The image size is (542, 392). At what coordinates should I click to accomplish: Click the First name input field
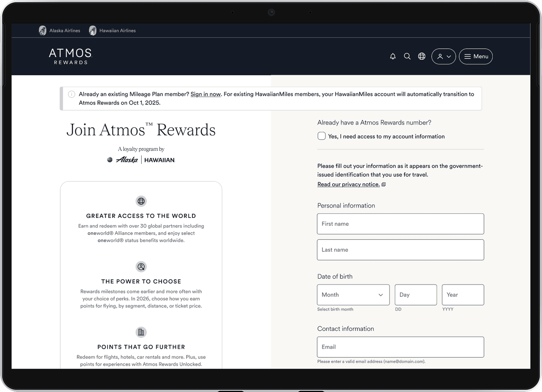(400, 224)
